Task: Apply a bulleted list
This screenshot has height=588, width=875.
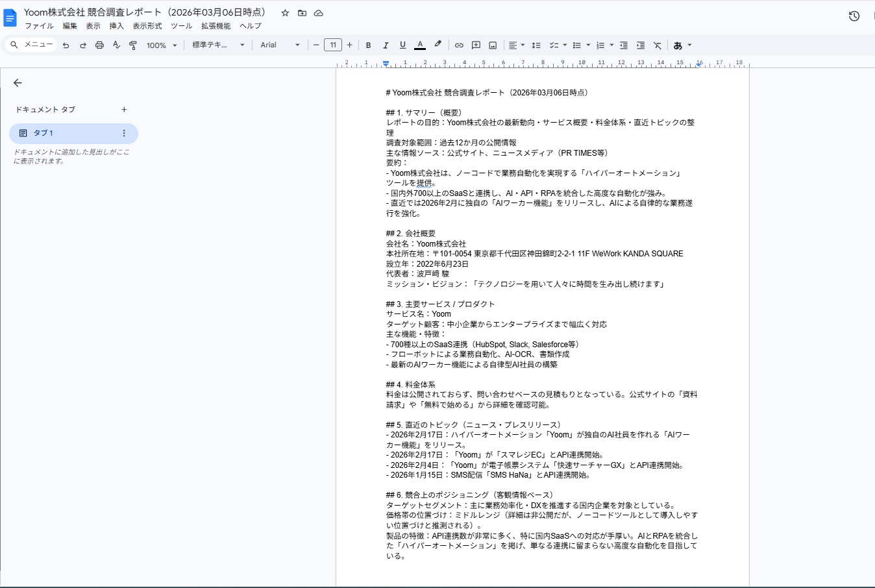Action: pyautogui.click(x=577, y=45)
